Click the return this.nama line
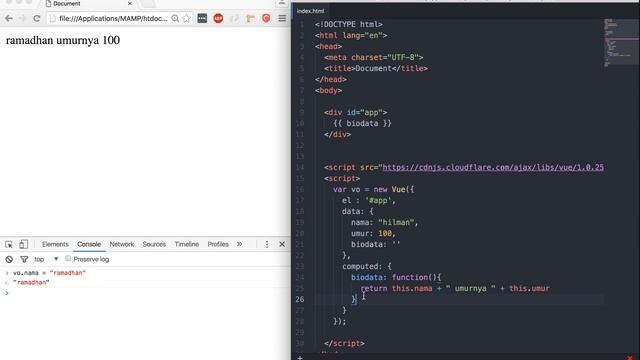 coord(455,289)
